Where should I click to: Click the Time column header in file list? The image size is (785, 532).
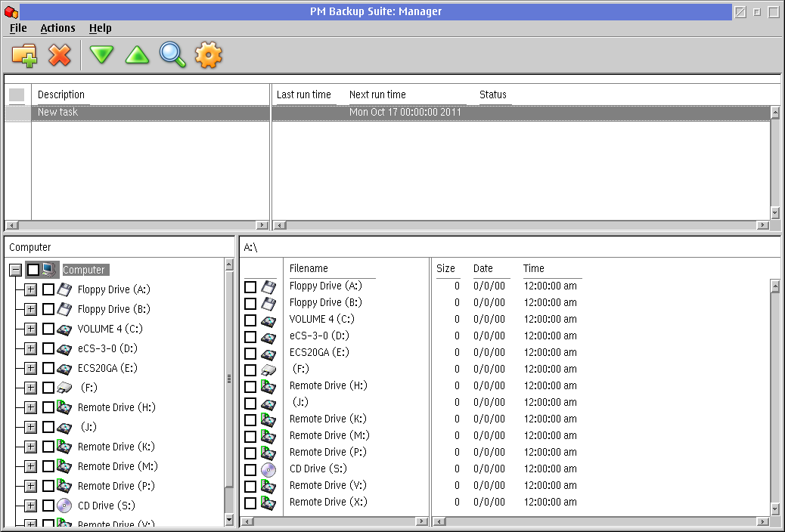pyautogui.click(x=534, y=268)
